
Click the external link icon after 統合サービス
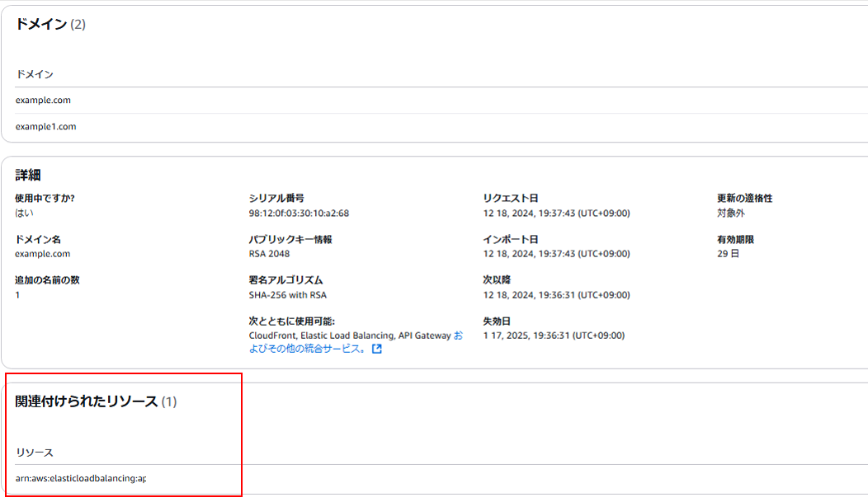pos(377,349)
